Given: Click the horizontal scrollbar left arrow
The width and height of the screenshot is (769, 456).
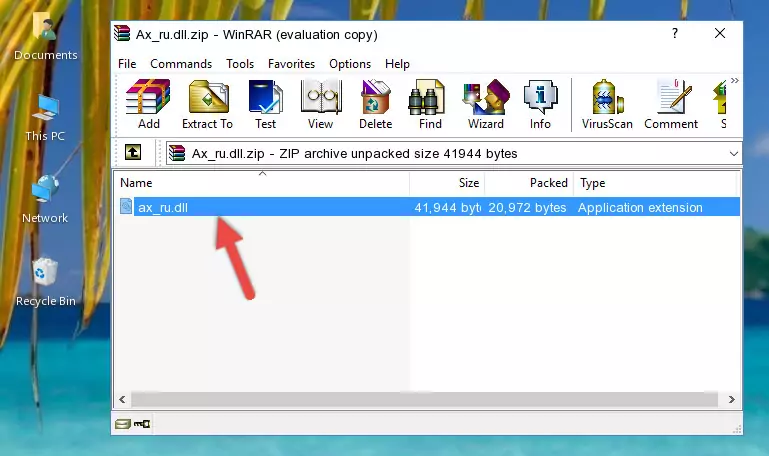Looking at the screenshot, I should 123,399.
